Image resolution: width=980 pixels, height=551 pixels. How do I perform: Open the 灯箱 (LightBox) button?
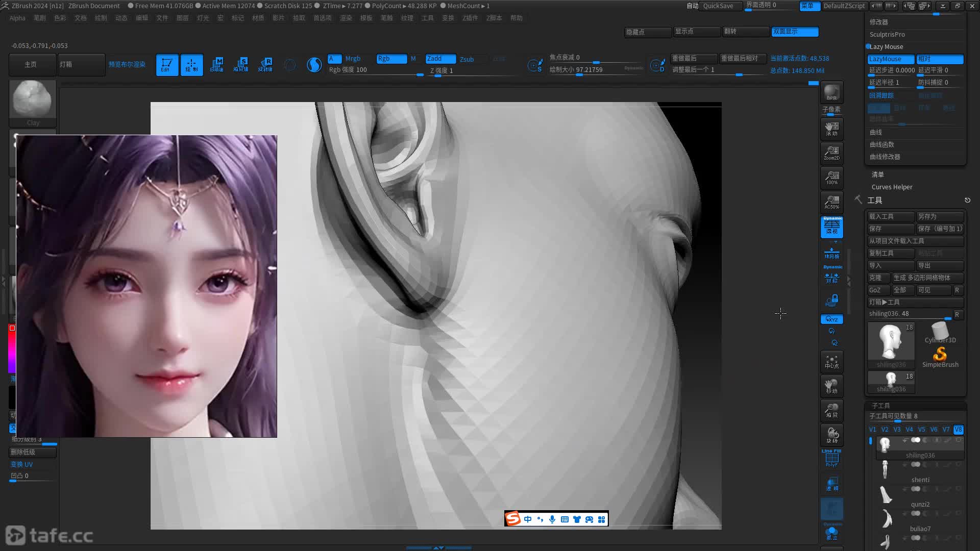[x=81, y=65]
